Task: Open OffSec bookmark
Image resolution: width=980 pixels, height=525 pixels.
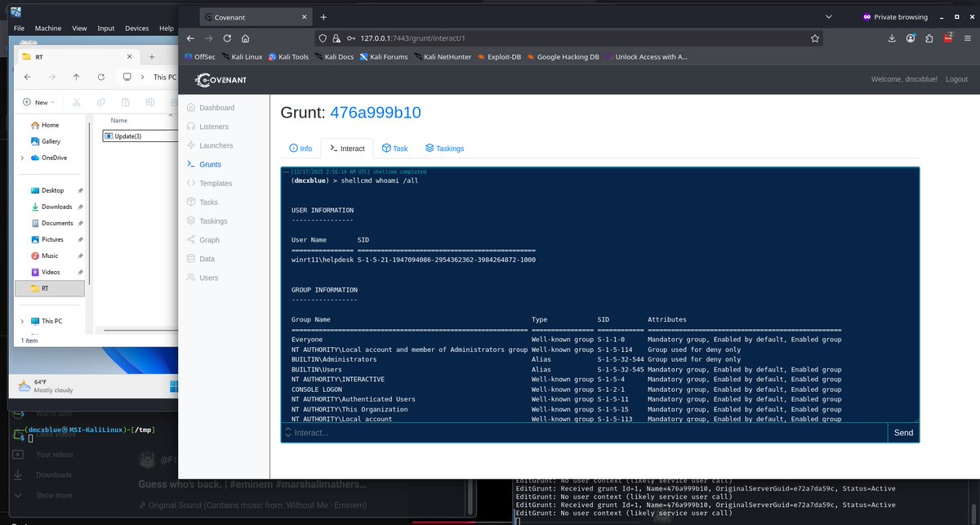Action: [x=198, y=56]
